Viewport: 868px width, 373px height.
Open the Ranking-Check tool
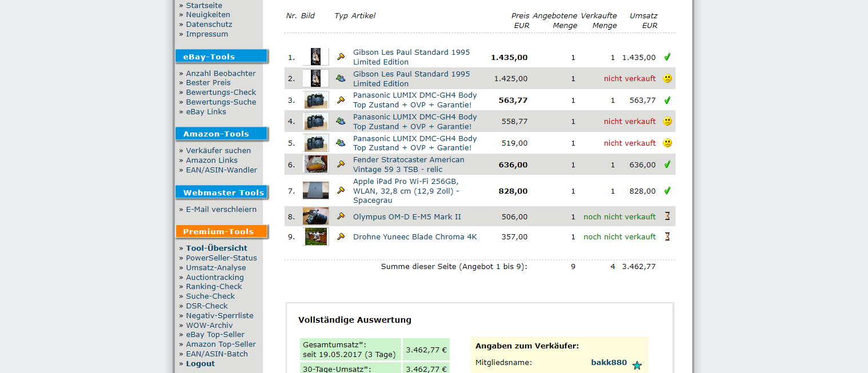tap(214, 287)
